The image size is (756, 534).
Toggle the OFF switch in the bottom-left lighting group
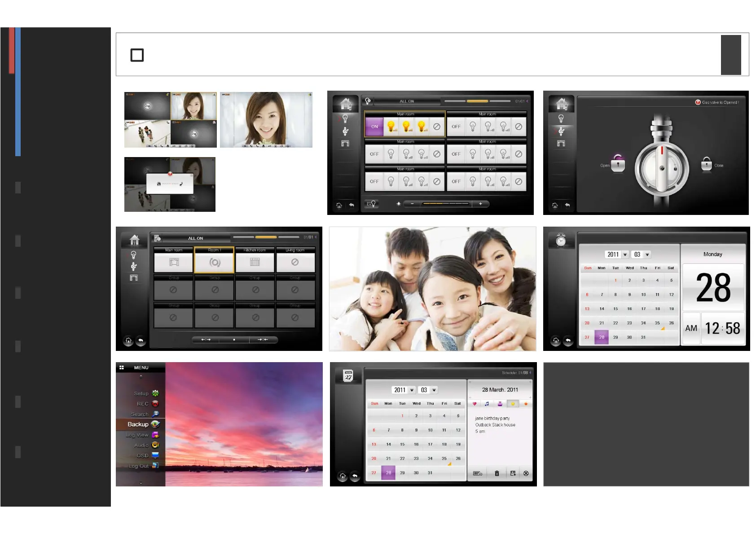[374, 181]
